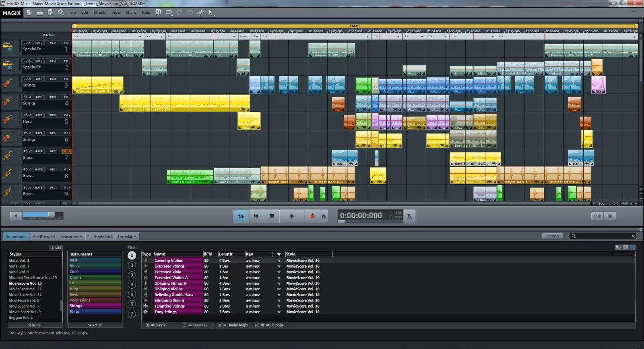Viewport: 644px width, 349px height.
Task: Mute the Harp track 5
Action: [x=38, y=115]
